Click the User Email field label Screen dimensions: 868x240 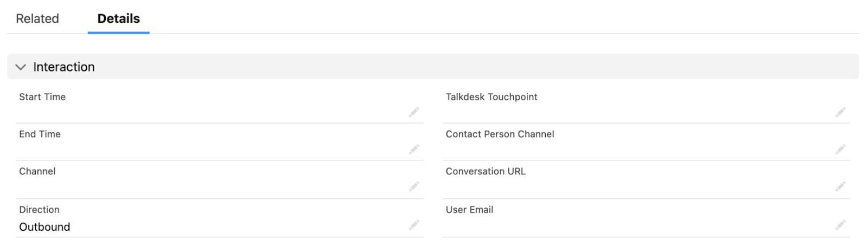(x=469, y=210)
